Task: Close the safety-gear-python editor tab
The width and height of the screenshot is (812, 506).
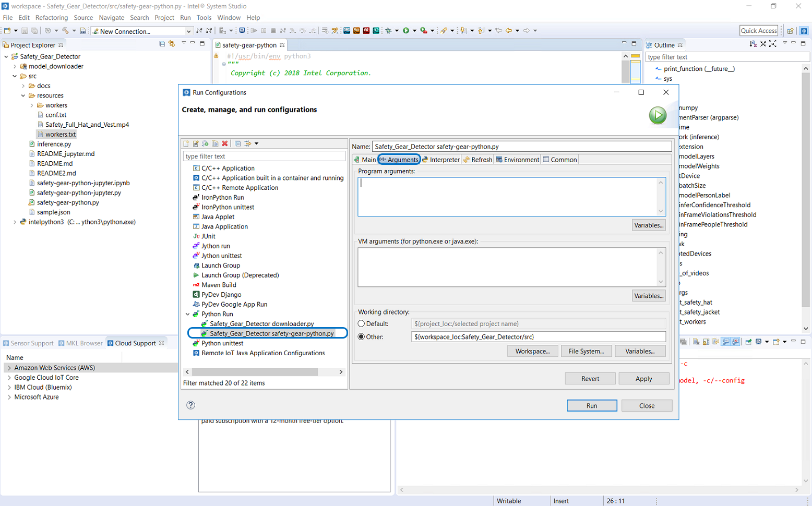Action: 282,45
